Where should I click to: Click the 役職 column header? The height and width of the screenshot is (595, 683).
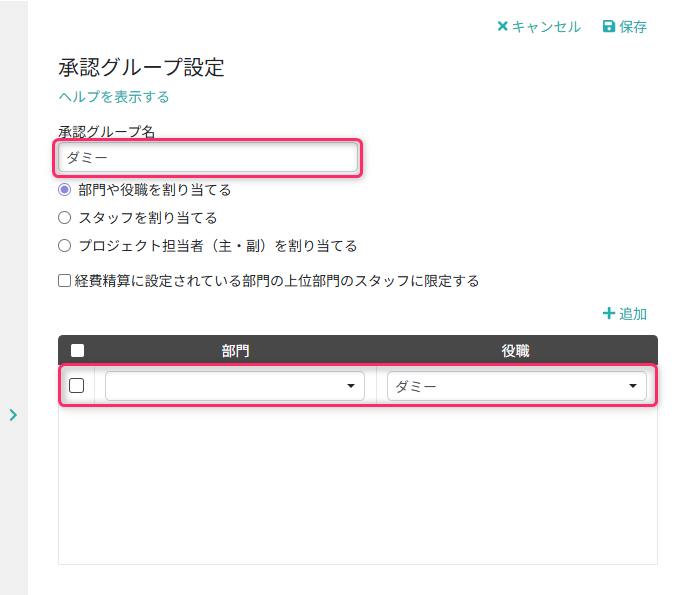click(516, 351)
